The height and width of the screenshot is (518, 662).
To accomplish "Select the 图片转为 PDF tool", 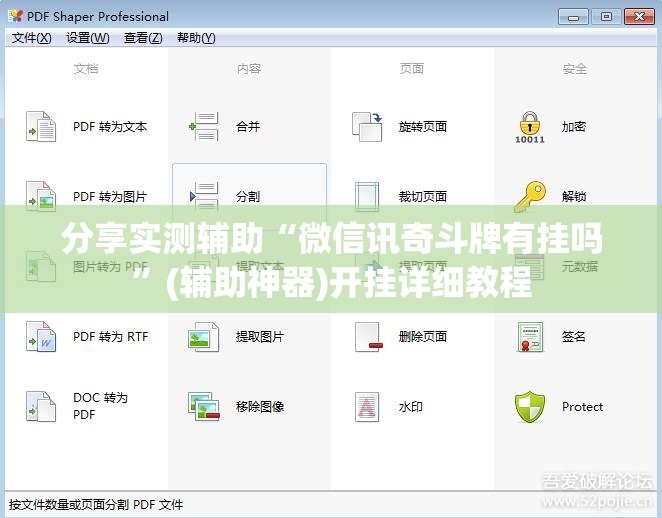I will click(x=87, y=267).
